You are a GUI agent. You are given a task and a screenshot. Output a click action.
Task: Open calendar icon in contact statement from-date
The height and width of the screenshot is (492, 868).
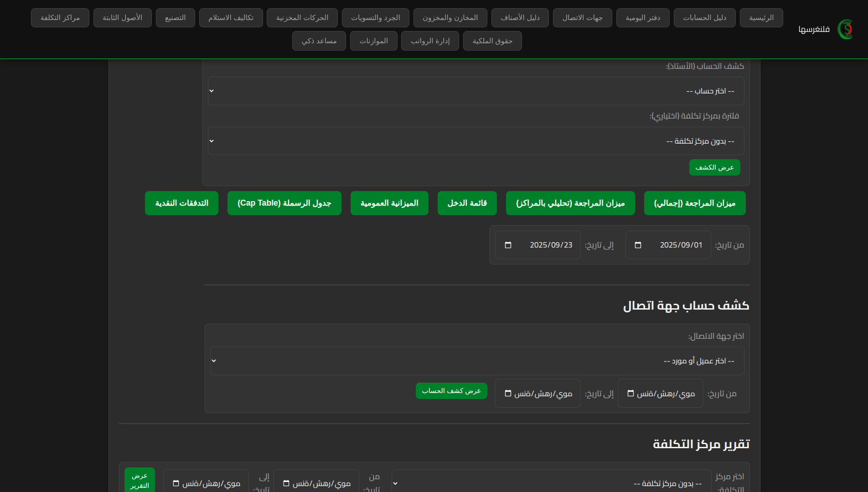click(630, 394)
